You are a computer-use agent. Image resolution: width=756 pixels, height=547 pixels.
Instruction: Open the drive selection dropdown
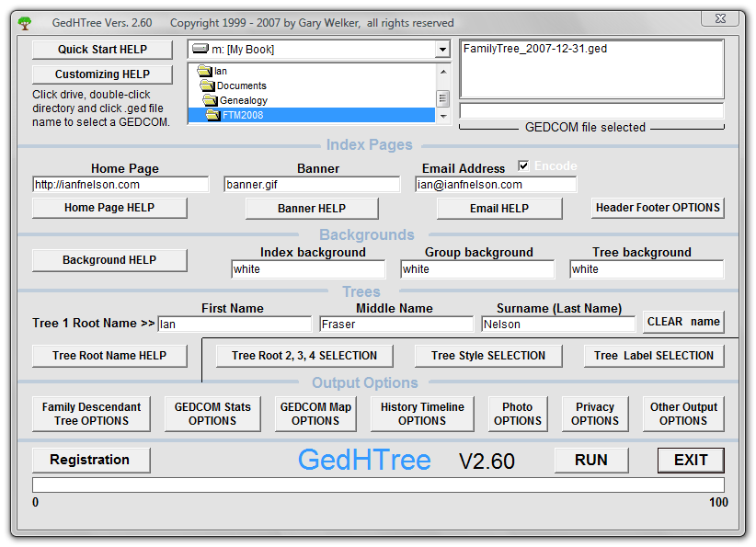[x=442, y=50]
